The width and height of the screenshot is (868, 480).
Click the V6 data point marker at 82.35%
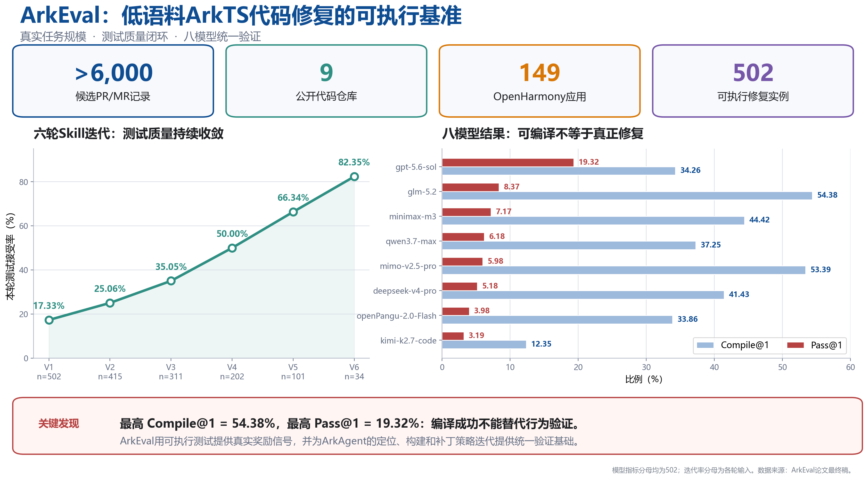(354, 177)
